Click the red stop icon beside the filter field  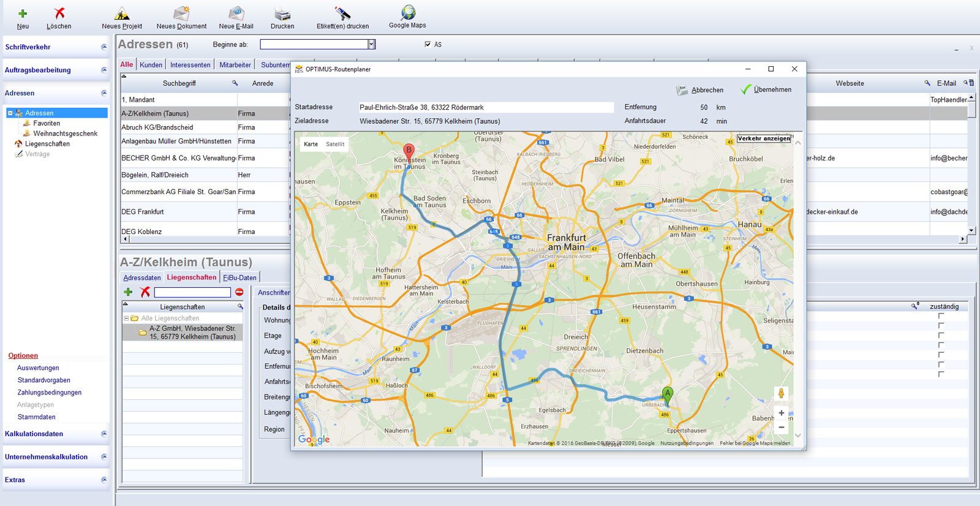pos(239,292)
